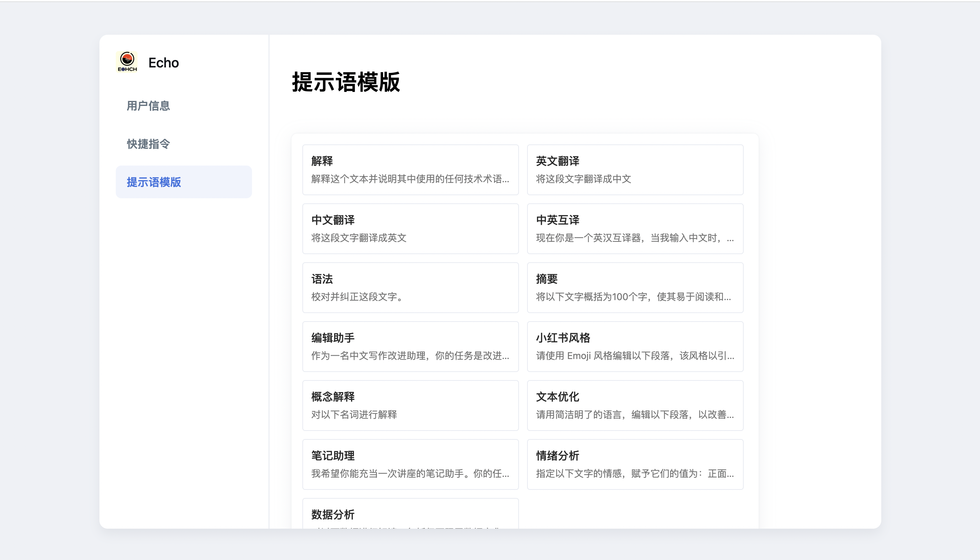This screenshot has width=980, height=560.
Task: Open the 解释 prompt template card
Action: click(410, 170)
